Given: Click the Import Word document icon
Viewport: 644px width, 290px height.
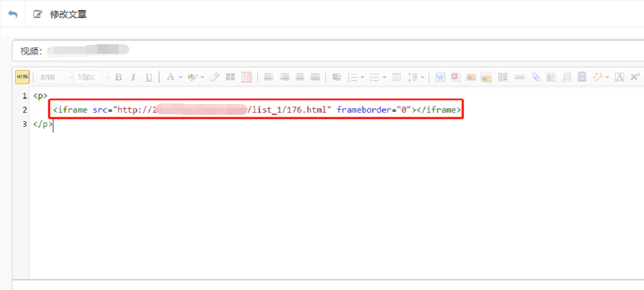Looking at the screenshot, I should pos(440,77).
